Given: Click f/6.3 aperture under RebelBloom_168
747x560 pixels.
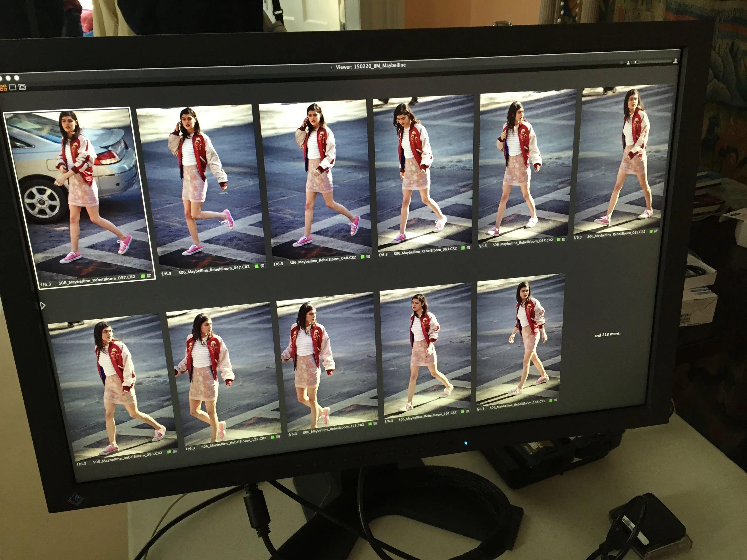Looking at the screenshot, I should pos(480,409).
